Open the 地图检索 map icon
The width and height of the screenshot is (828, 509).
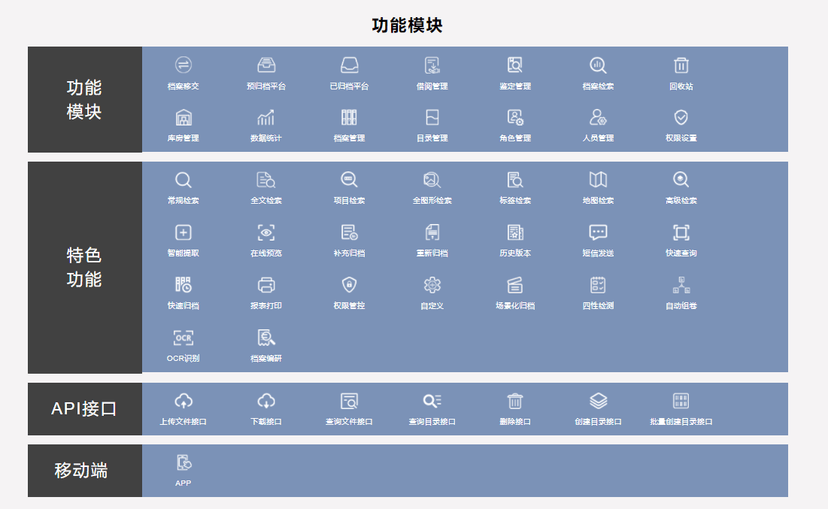pos(598,180)
